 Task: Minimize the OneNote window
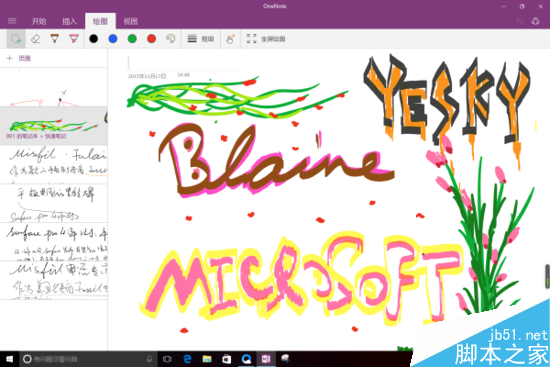(504, 6)
